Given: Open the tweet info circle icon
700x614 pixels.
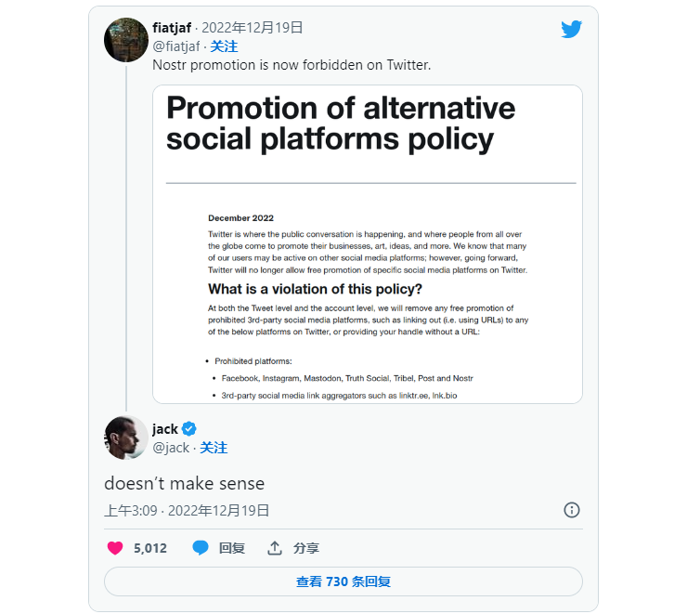Looking at the screenshot, I should tap(572, 510).
